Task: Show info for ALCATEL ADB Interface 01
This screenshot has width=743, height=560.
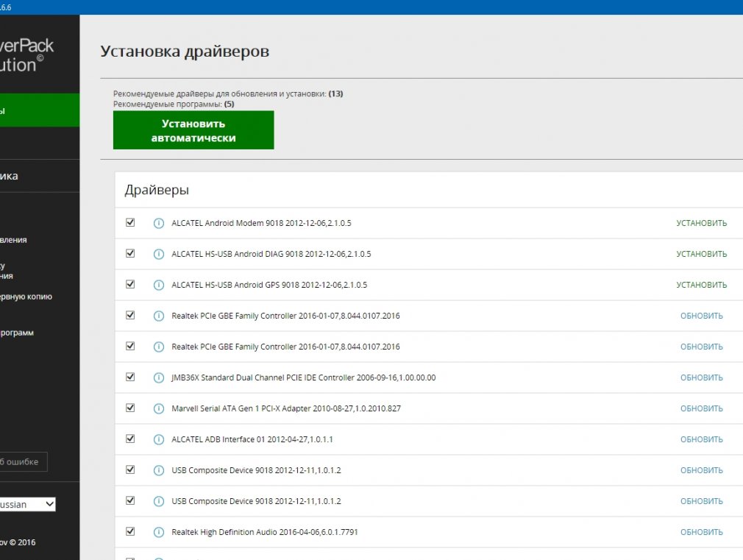Action: 159,439
